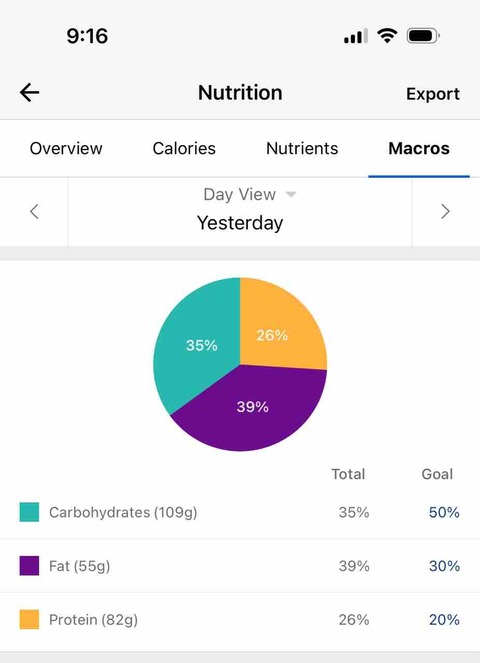Open the Day View dropdown
480x663 pixels.
[x=250, y=195]
